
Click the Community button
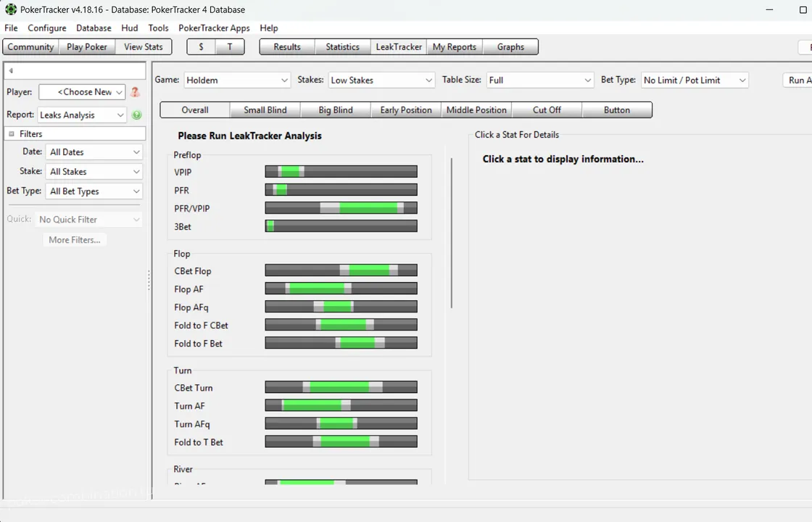pos(30,47)
